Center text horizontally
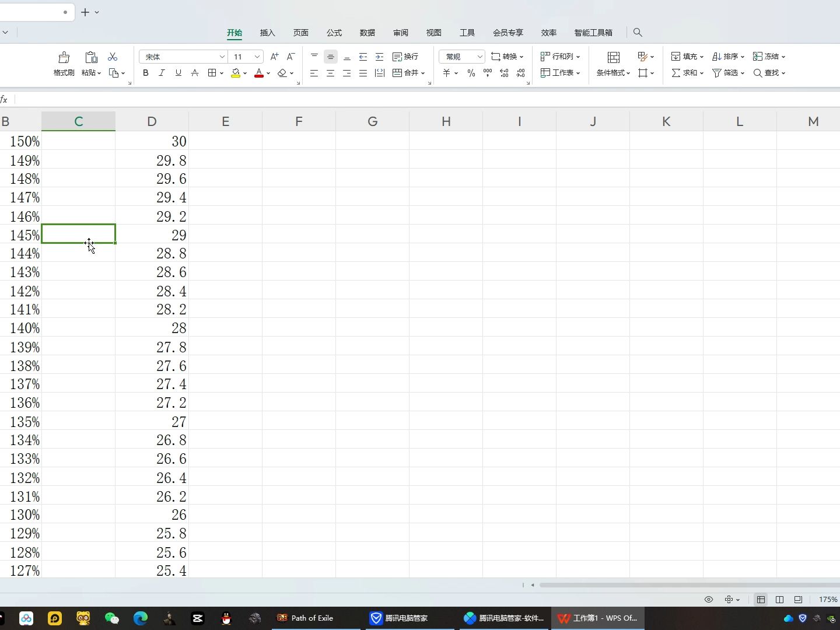 pos(330,73)
